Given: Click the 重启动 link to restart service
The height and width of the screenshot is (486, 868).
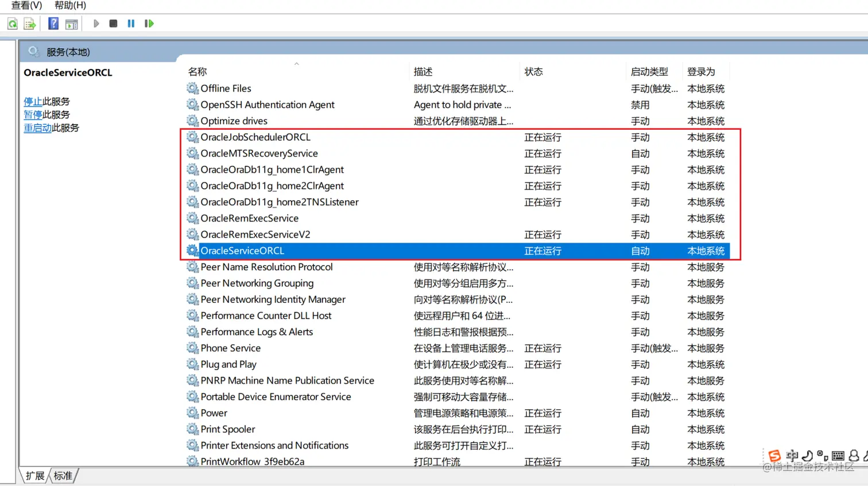Looking at the screenshot, I should (x=37, y=128).
